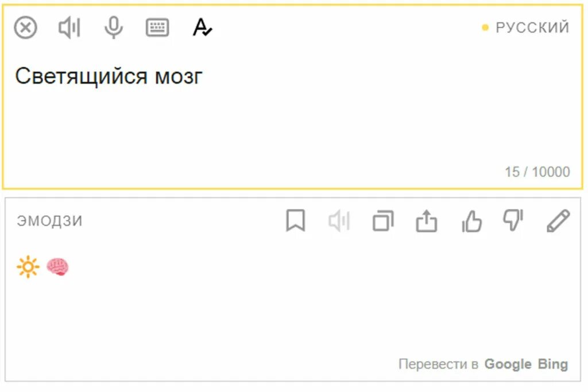Screen dimensions: 588x392
Task: Open the translation in Google
Action: click(508, 364)
